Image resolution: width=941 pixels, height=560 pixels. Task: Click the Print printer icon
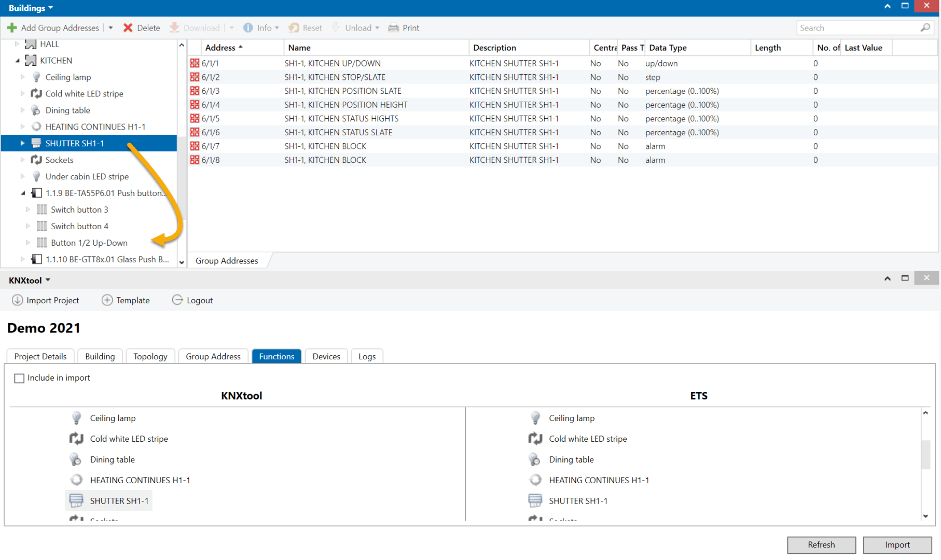[x=394, y=28]
